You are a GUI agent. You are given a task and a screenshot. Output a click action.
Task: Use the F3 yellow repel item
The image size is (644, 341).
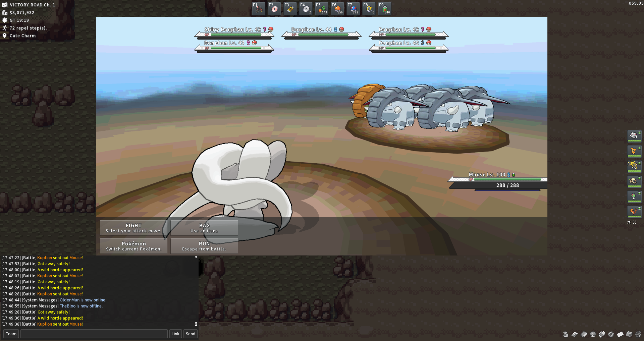(290, 9)
